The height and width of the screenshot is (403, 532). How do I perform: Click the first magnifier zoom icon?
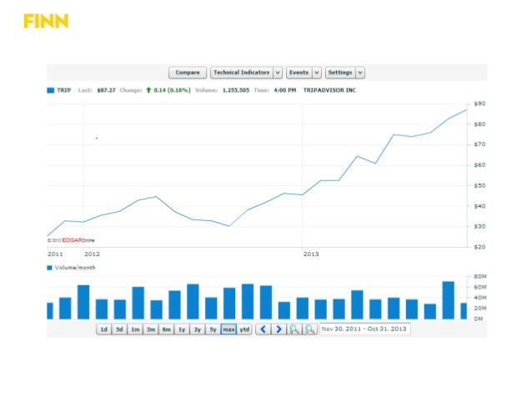tap(294, 330)
